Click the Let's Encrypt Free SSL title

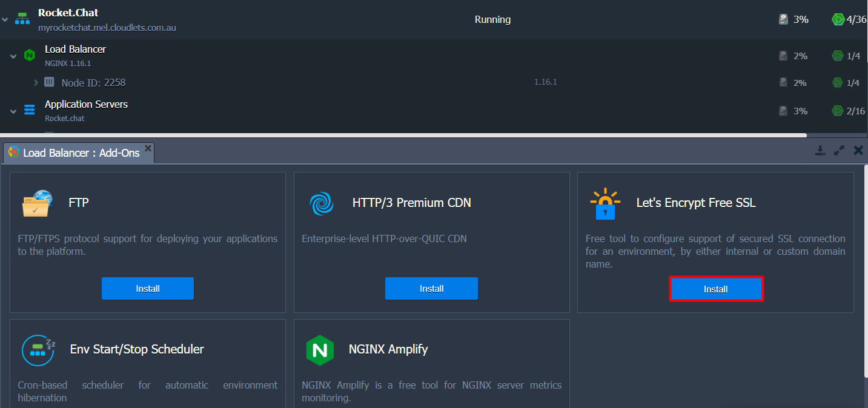click(696, 203)
